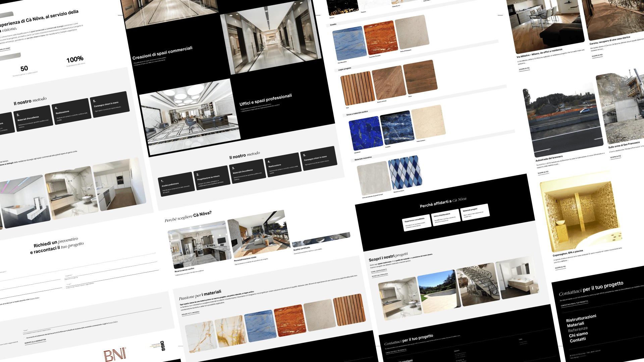Open Ristrutturazioni in the footer menu
The width and height of the screenshot is (644, 362).
581,318
